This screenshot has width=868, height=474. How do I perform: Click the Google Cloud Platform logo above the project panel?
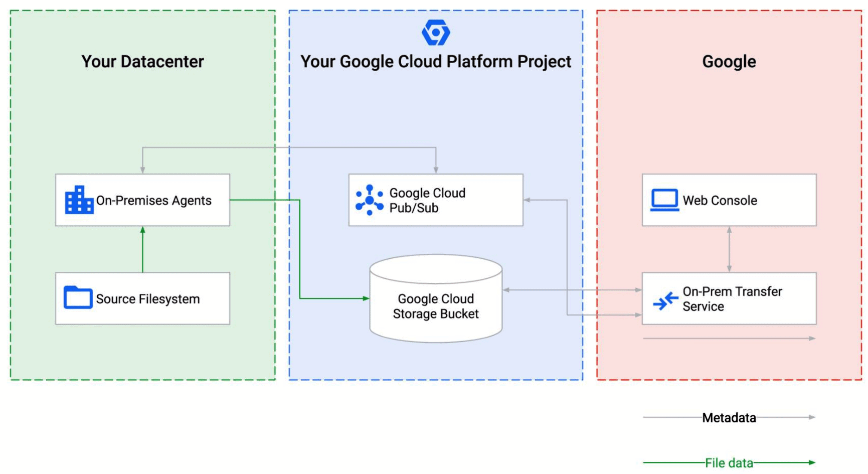pos(435,32)
